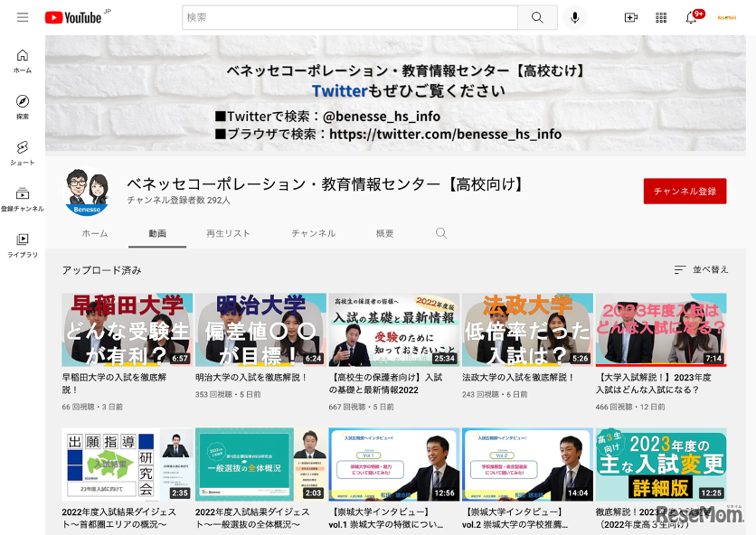Open 探索 in the sidebar
This screenshot has width=756, height=535.
23,107
